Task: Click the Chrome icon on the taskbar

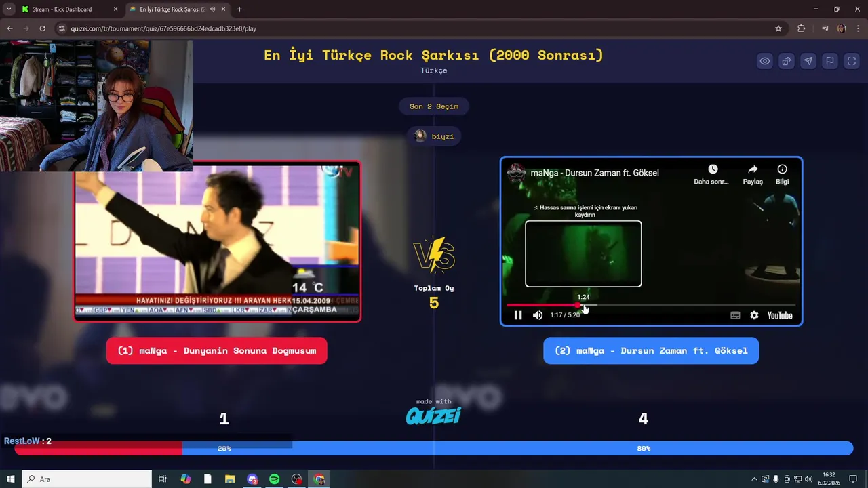Action: pyautogui.click(x=319, y=479)
